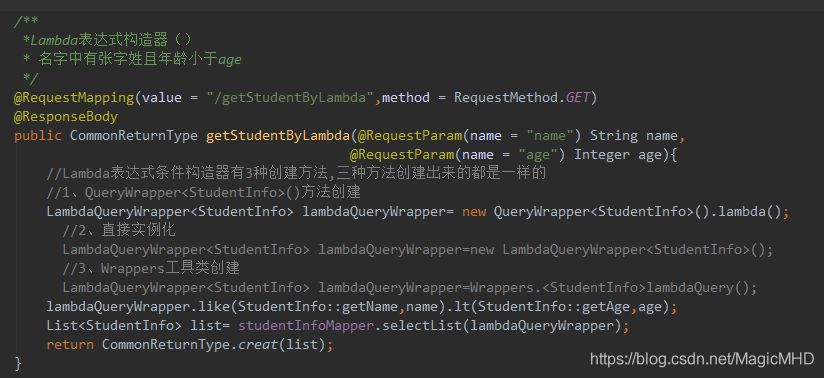Click the comment line '名字中有张字姓且年龄小于age'
The height and width of the screenshot is (378, 824).
132,59
